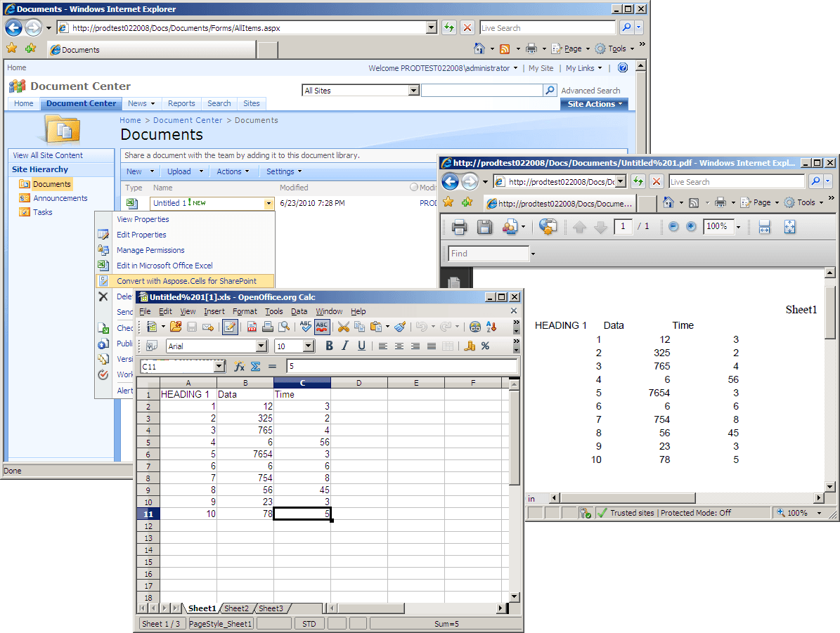Open the Arial font name dropdown
840x633 pixels.
click(x=261, y=346)
